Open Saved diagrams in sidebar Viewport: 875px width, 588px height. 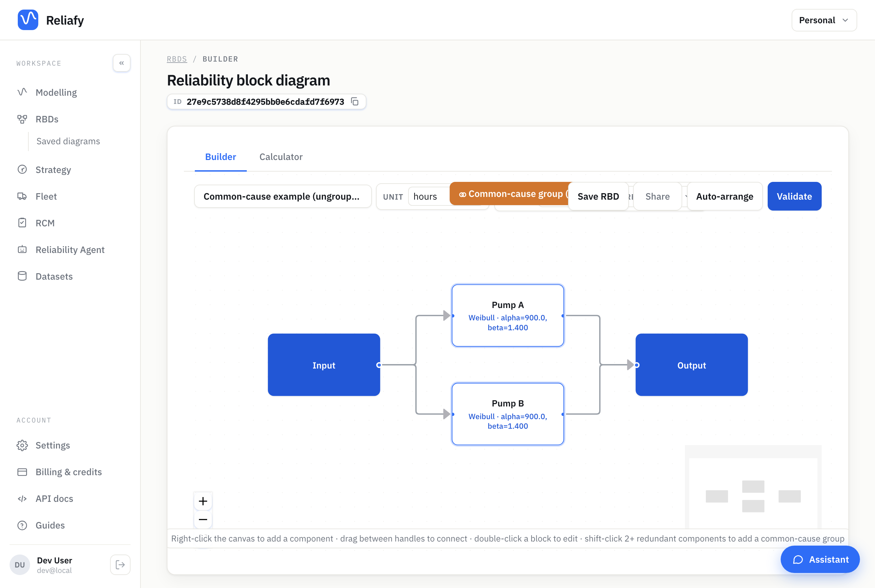click(68, 141)
